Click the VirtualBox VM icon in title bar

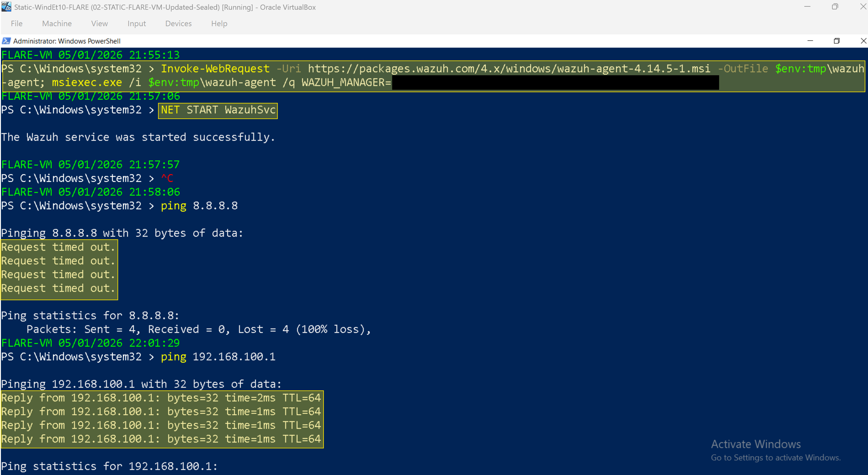(x=6, y=7)
